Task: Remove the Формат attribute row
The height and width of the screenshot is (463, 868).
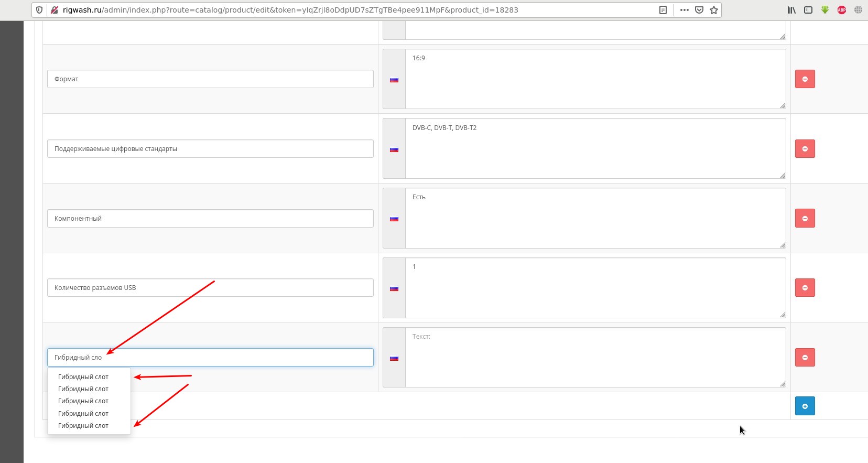Action: click(805, 79)
